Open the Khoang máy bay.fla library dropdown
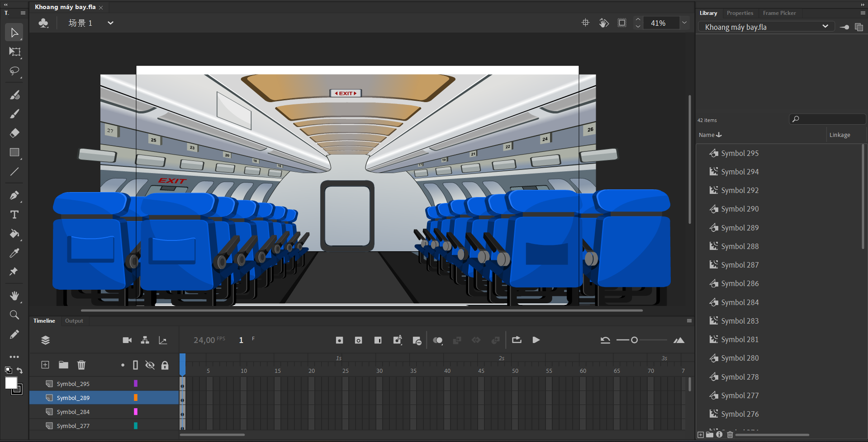Screen dimensions: 868x442 [x=825, y=27]
